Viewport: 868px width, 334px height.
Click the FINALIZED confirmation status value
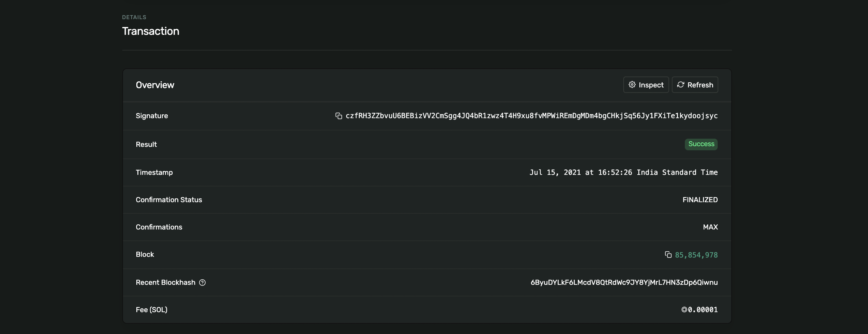(700, 200)
